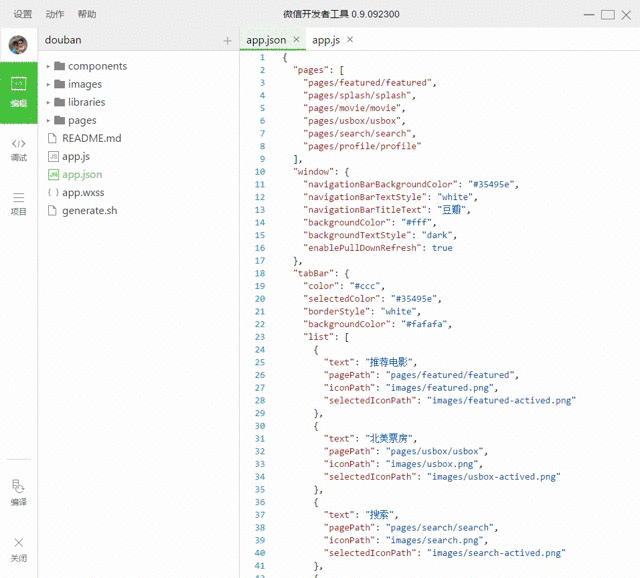Image resolution: width=640 pixels, height=578 pixels.
Task: Click the "推荐电影" text value on line 25
Action: 389,362
